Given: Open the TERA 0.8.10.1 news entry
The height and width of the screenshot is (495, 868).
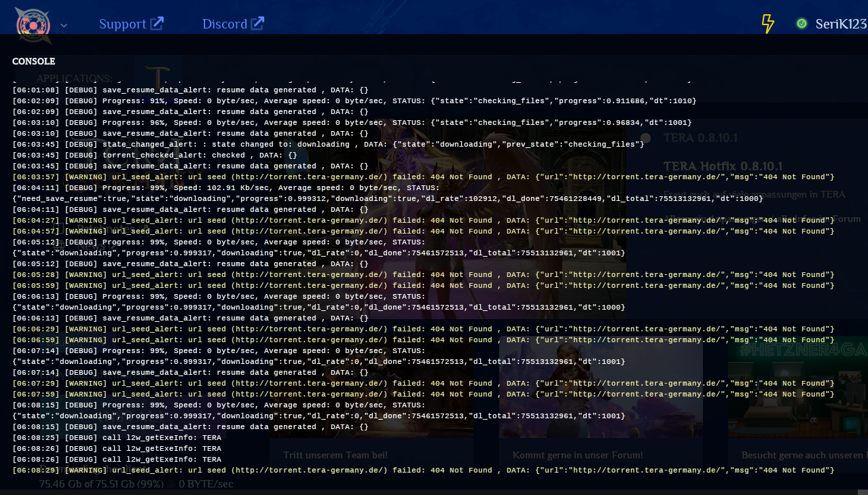Looking at the screenshot, I should click(700, 138).
